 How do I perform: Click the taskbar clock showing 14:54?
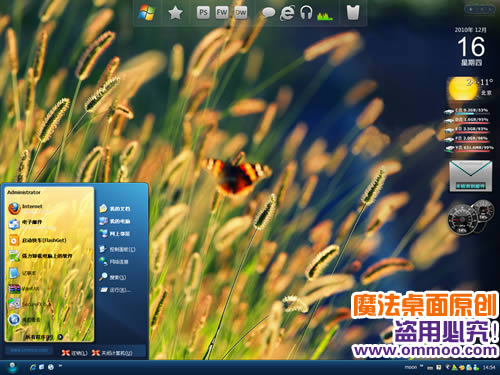[x=489, y=367]
